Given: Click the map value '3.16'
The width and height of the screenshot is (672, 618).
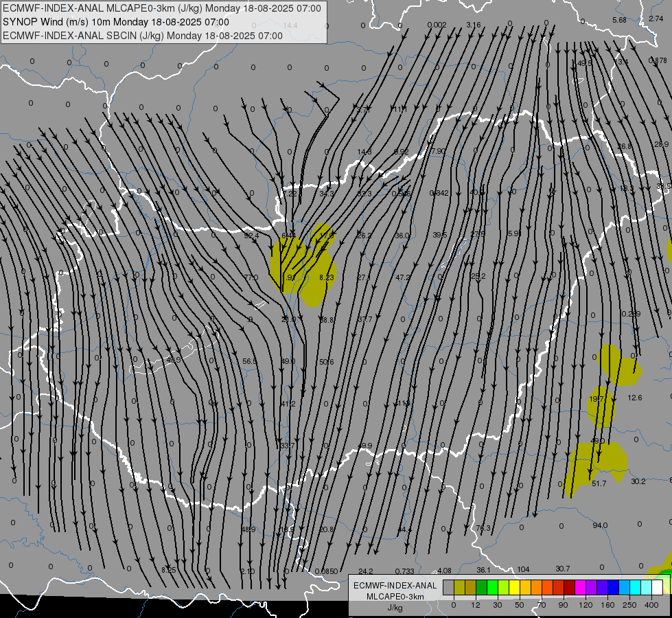Looking at the screenshot, I should coord(474,25).
